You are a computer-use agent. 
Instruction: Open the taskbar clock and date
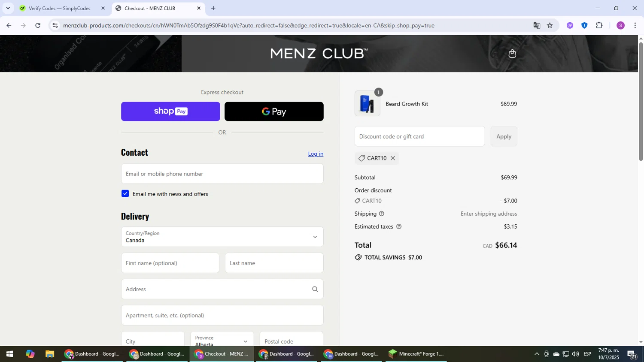coord(608,354)
